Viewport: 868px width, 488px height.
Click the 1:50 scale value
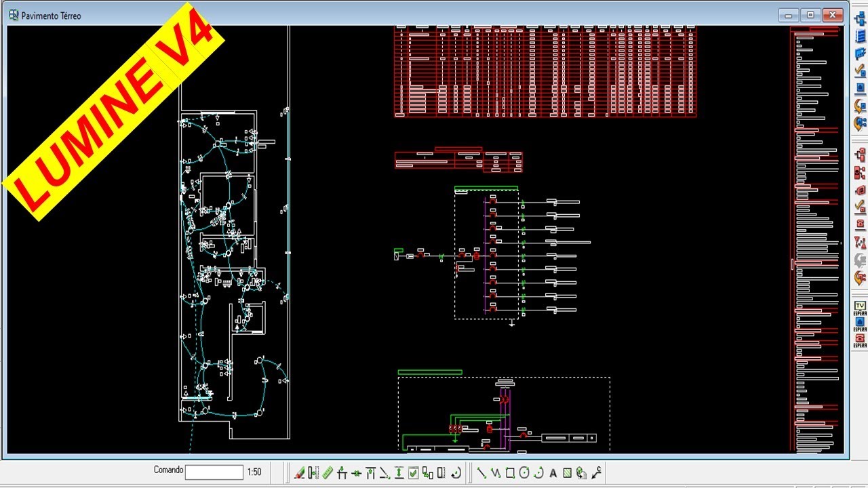tap(254, 472)
